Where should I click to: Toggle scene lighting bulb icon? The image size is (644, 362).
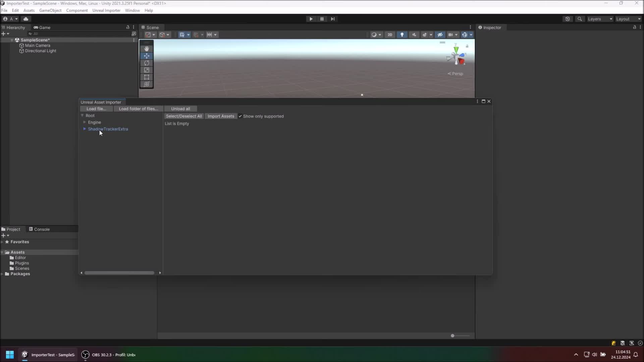402,35
